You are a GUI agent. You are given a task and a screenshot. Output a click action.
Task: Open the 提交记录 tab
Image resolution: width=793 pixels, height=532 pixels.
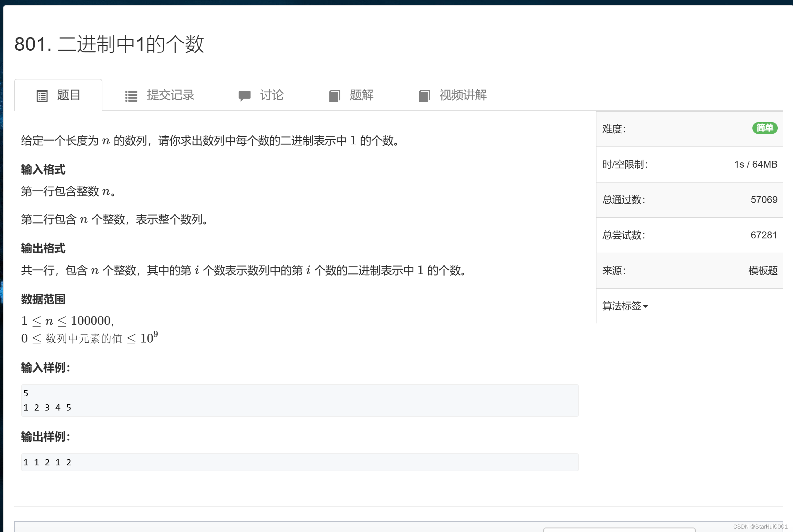click(170, 95)
